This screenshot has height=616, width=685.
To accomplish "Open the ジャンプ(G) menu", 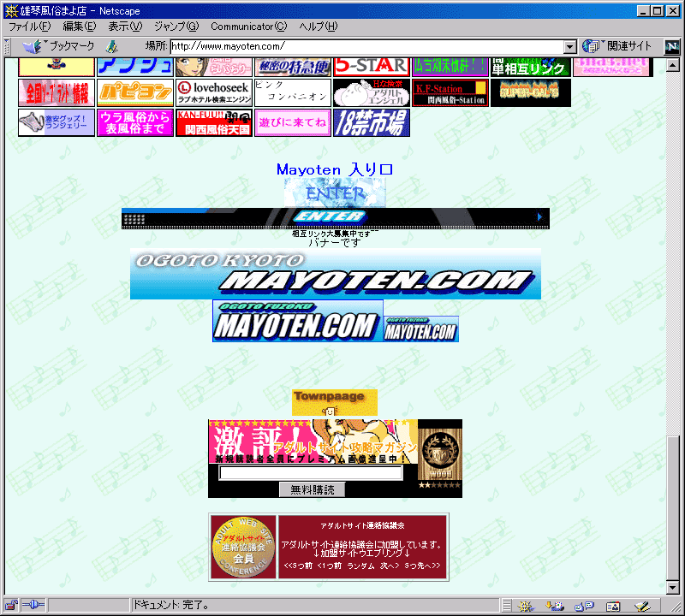I will pos(176,27).
